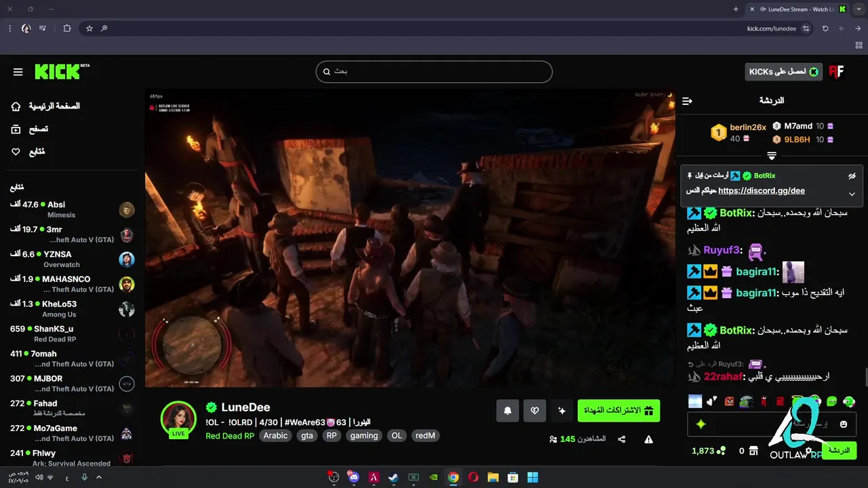
Task: Reload the page
Action: pos(825,28)
